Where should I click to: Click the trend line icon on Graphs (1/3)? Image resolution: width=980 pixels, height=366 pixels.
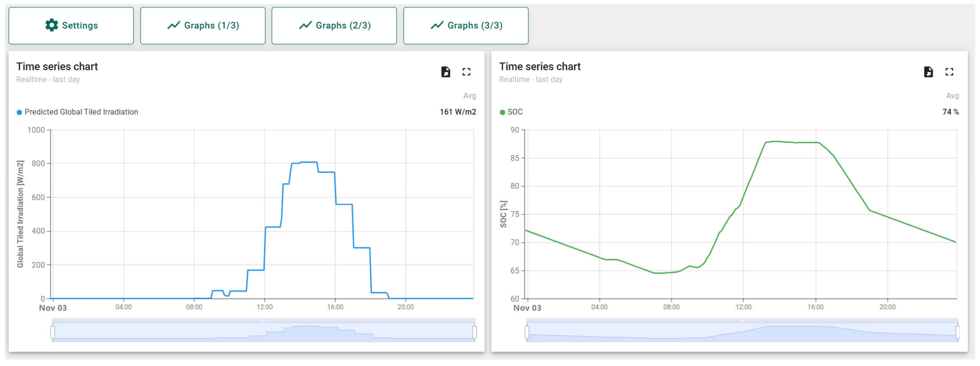pos(173,25)
